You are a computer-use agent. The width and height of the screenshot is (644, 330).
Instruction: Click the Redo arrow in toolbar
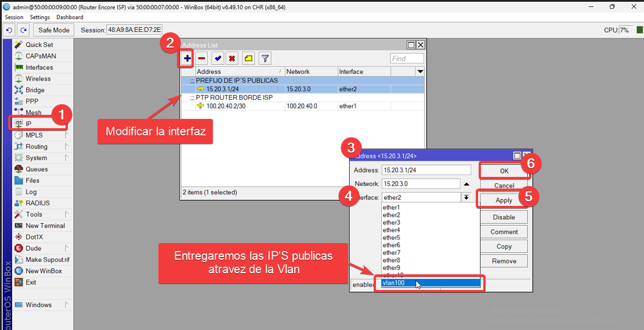[23, 30]
